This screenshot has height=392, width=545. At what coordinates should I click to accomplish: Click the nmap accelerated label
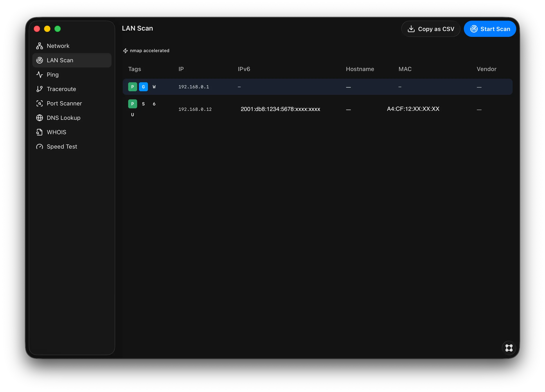(150, 51)
